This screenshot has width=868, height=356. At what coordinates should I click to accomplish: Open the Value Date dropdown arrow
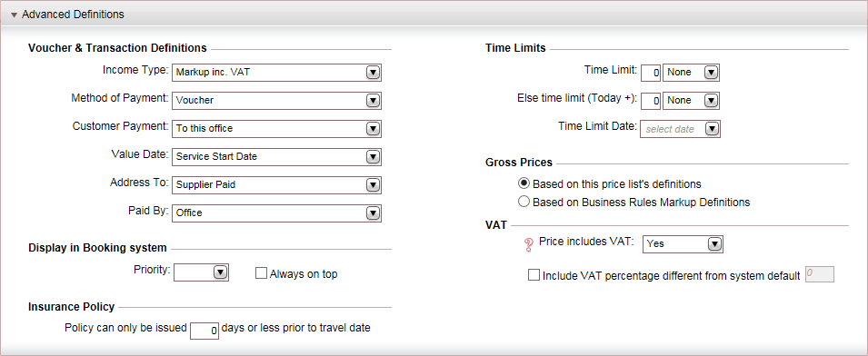(374, 157)
